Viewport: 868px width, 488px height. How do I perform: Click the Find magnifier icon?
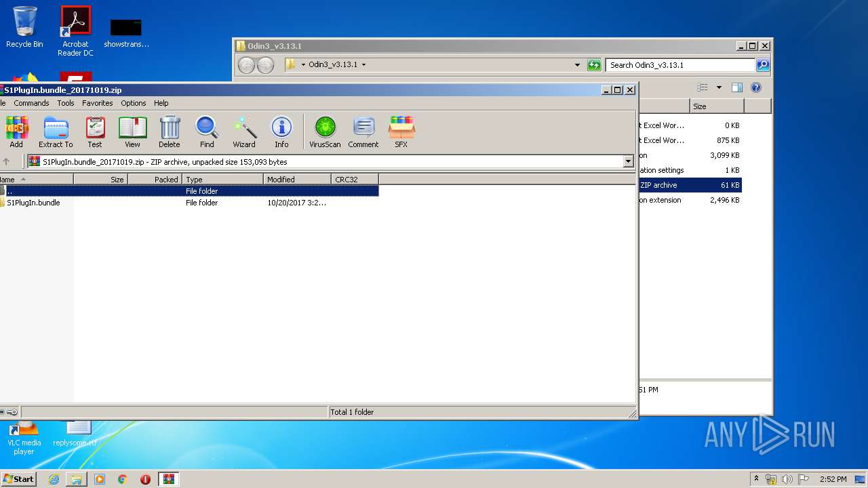click(x=207, y=132)
